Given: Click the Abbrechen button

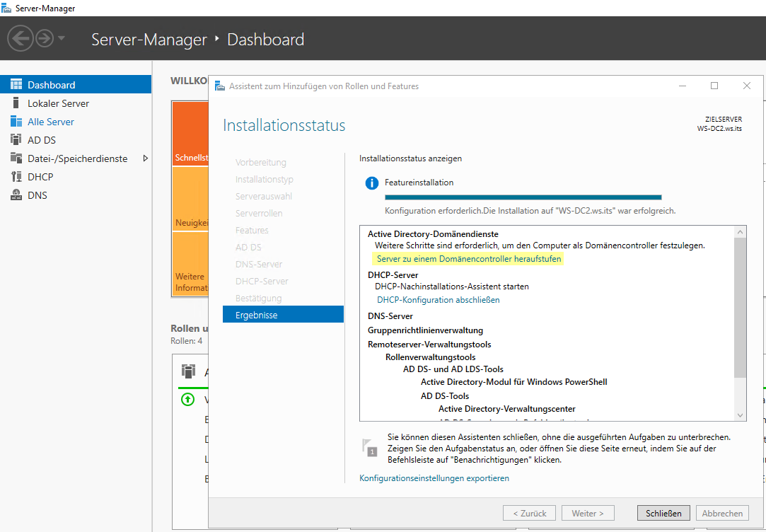Looking at the screenshot, I should pyautogui.click(x=722, y=513).
